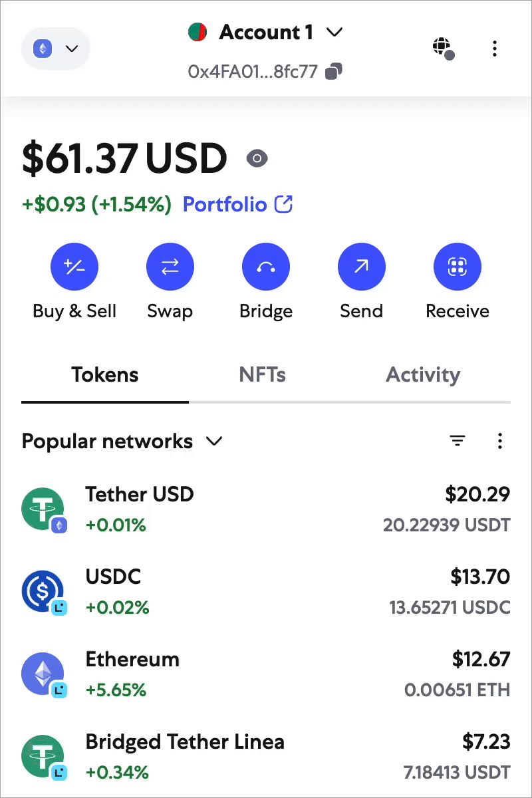Open the Receive QR icon

click(458, 267)
